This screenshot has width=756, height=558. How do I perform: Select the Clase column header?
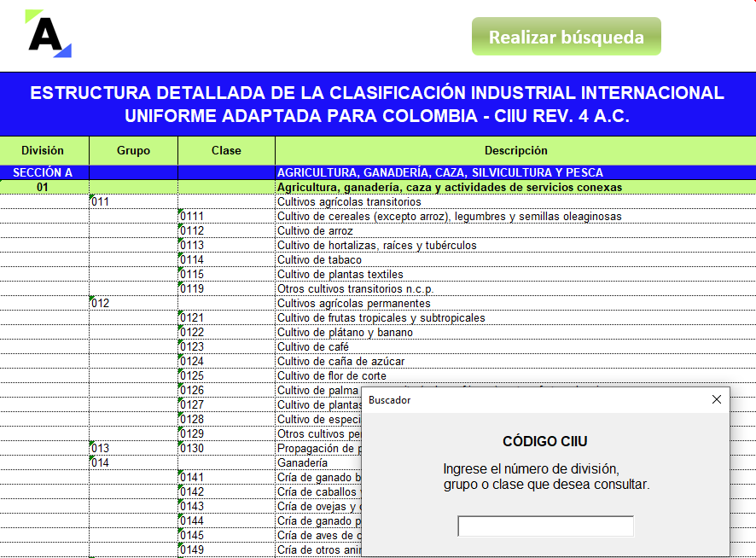227,150
